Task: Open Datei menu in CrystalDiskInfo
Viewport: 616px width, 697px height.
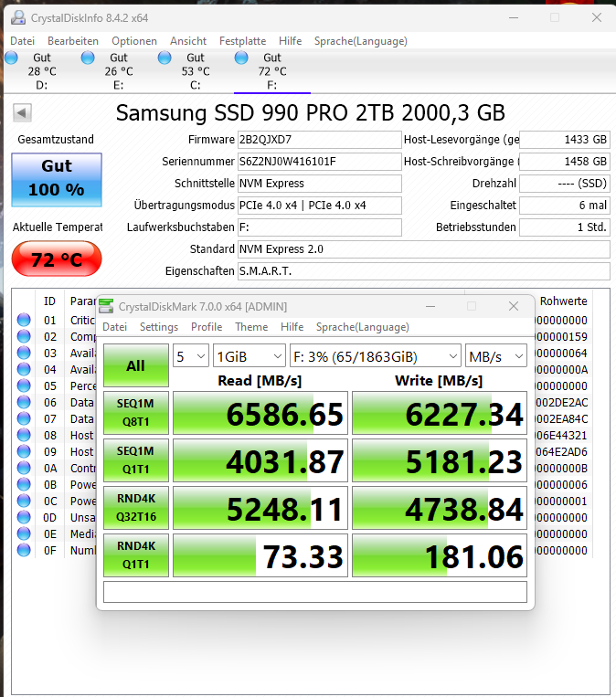Action: pyautogui.click(x=22, y=41)
